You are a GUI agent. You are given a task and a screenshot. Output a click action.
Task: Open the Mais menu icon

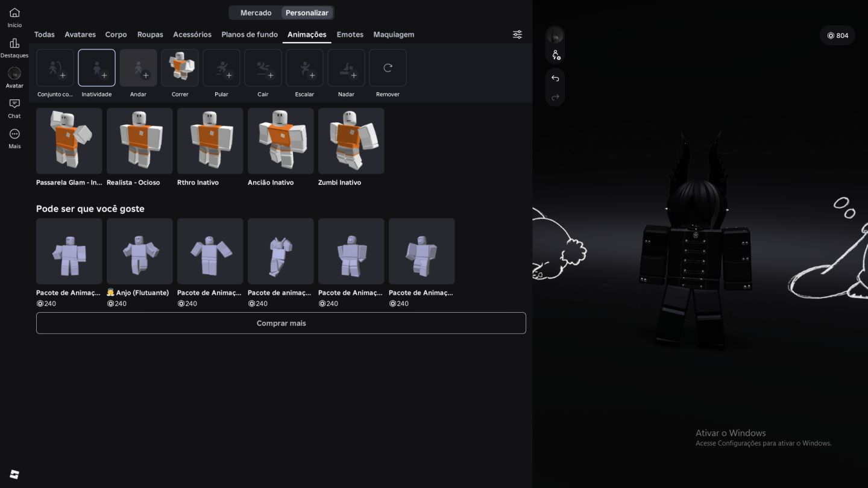coord(14,134)
